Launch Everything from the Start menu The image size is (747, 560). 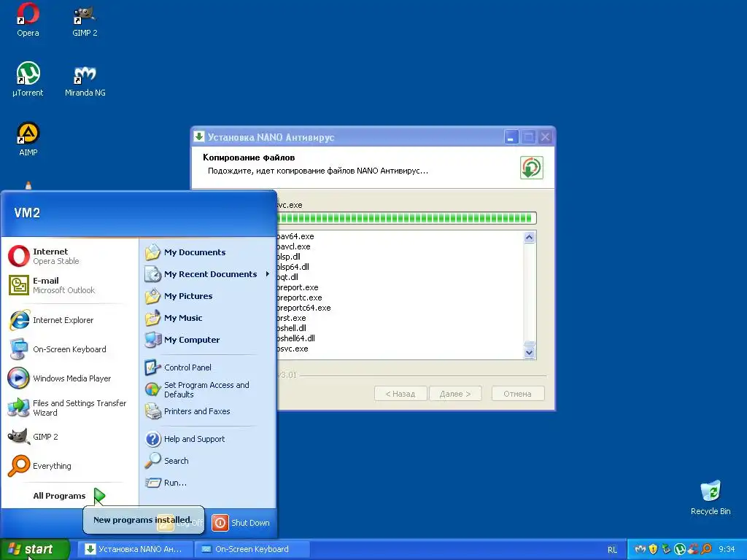pos(69,466)
